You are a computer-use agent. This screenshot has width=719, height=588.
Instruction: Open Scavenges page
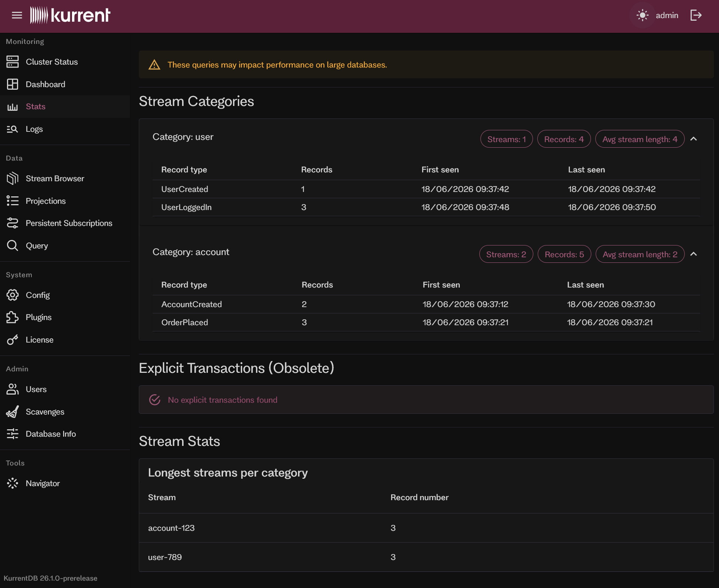[65, 412]
